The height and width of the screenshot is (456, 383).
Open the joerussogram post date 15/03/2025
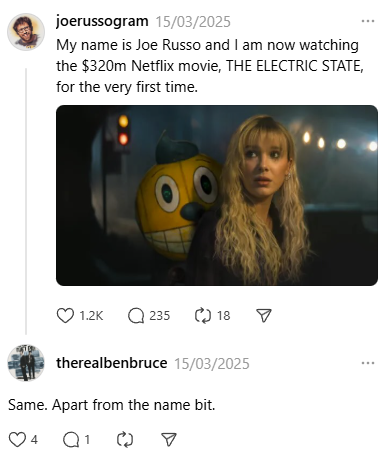pos(193,22)
